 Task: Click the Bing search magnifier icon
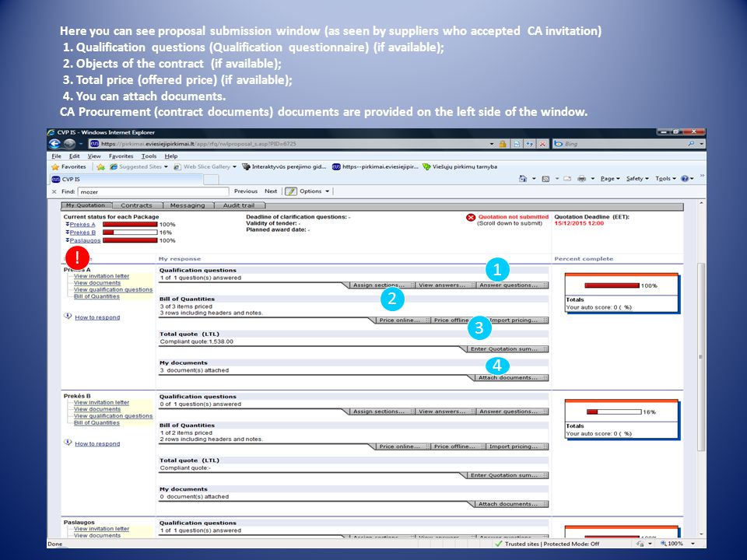point(691,143)
